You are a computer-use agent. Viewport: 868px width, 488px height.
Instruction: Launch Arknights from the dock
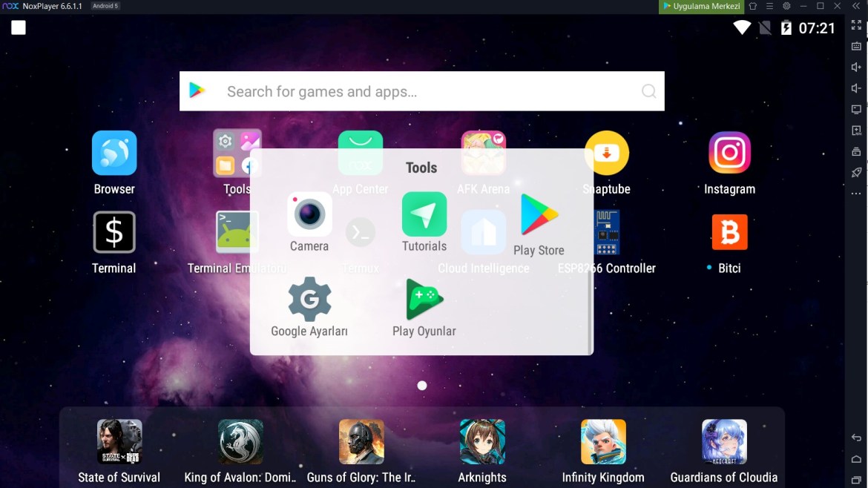click(482, 442)
